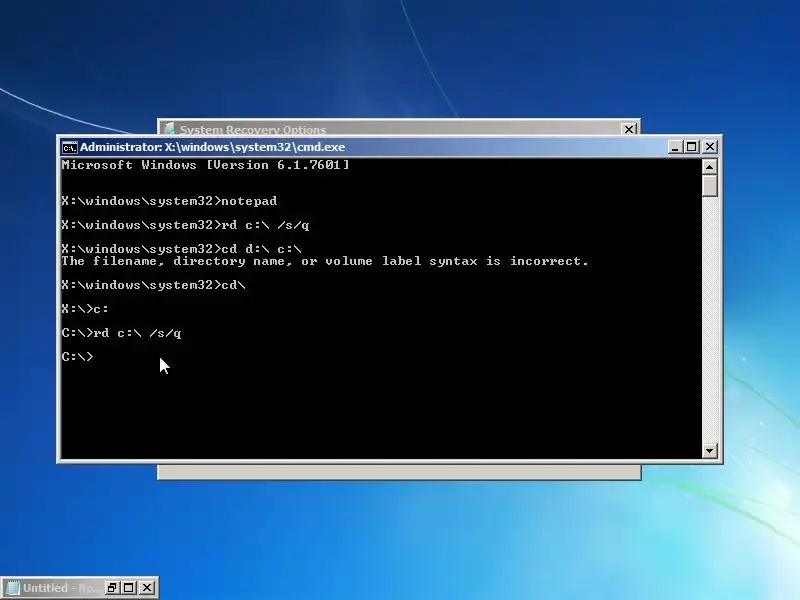Close the System Recovery Options window
Screen dimensions: 800x600
(x=629, y=129)
